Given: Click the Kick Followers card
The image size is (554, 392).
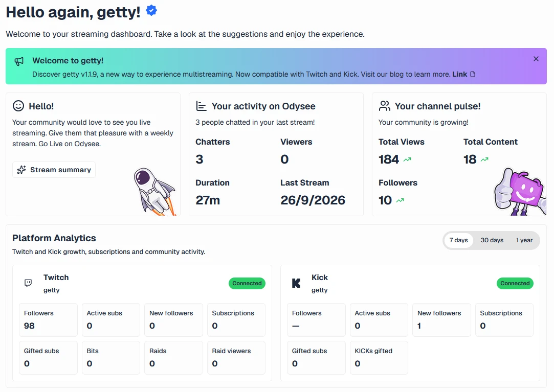Looking at the screenshot, I should tap(316, 320).
